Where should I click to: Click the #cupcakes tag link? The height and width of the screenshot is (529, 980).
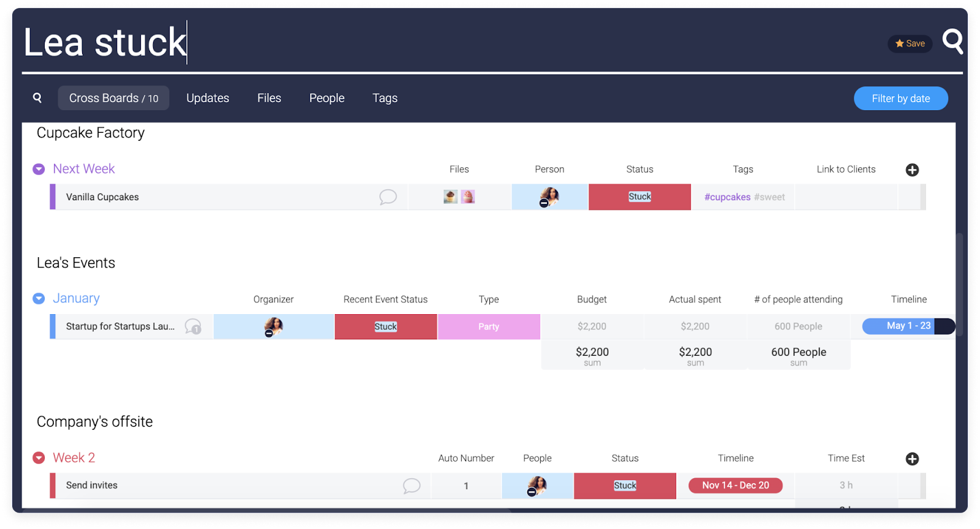pos(727,197)
